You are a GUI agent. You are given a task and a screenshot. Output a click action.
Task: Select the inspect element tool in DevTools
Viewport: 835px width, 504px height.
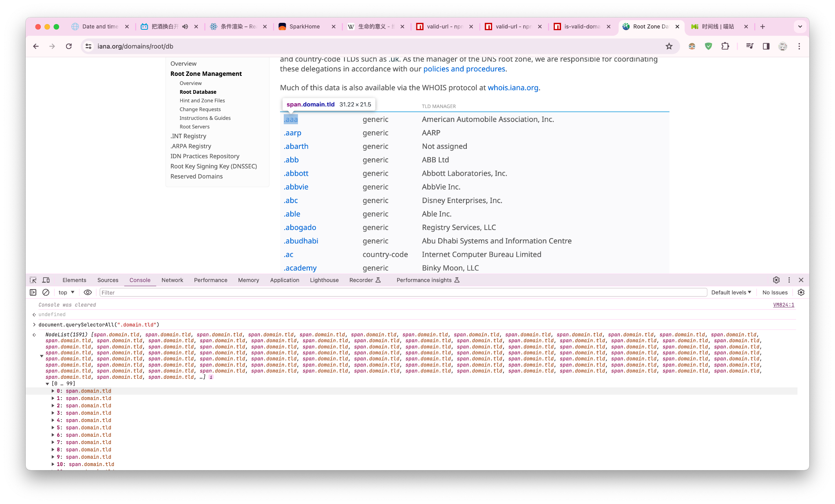point(33,280)
